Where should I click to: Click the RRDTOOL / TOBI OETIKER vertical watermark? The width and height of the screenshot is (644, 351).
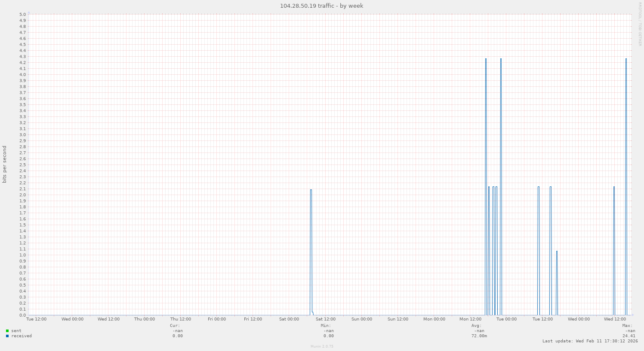pos(640,24)
